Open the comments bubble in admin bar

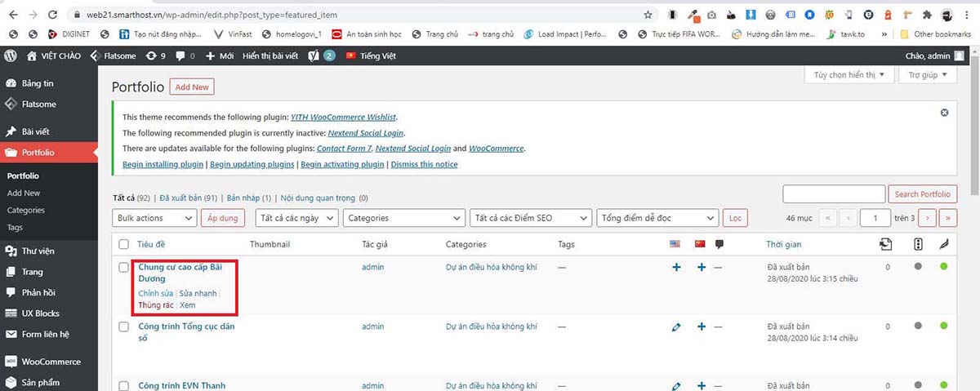point(185,56)
